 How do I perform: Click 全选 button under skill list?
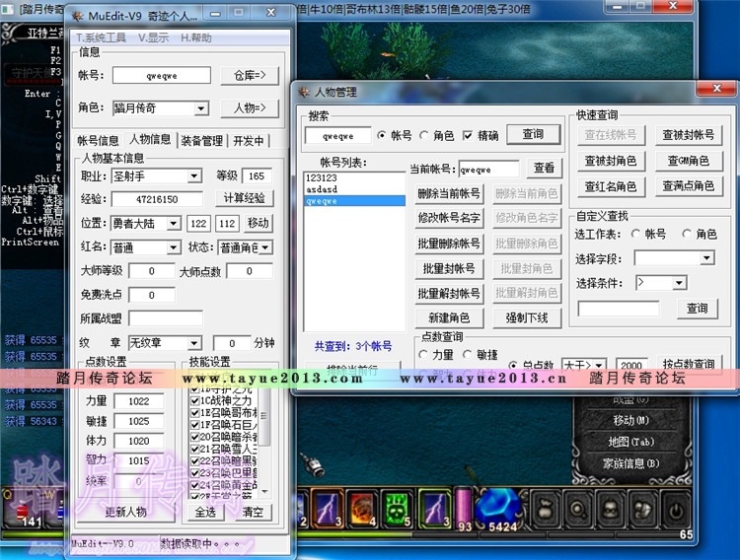pos(205,512)
